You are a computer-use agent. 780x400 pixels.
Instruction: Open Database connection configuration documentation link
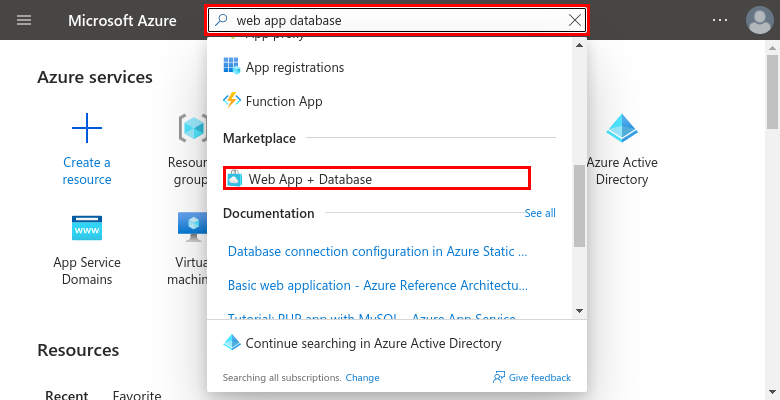point(378,250)
